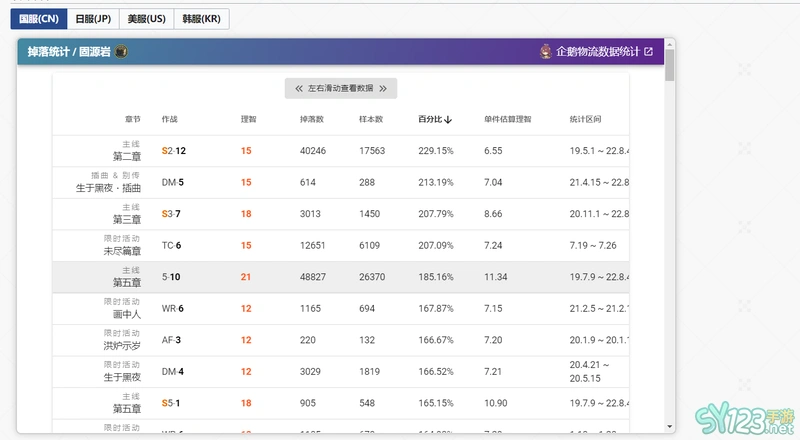Click the penguin logo beside 企鹅物流数据统计

[x=544, y=52]
